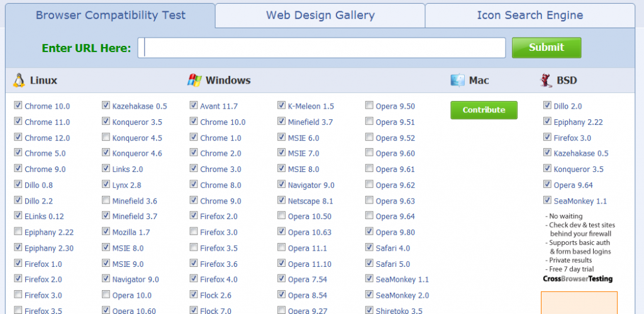Click the 'Dillo 2.2' label text

coord(38,201)
